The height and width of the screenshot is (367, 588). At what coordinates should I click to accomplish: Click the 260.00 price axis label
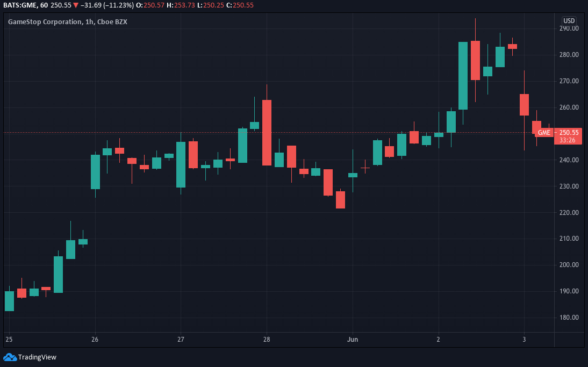click(x=569, y=107)
